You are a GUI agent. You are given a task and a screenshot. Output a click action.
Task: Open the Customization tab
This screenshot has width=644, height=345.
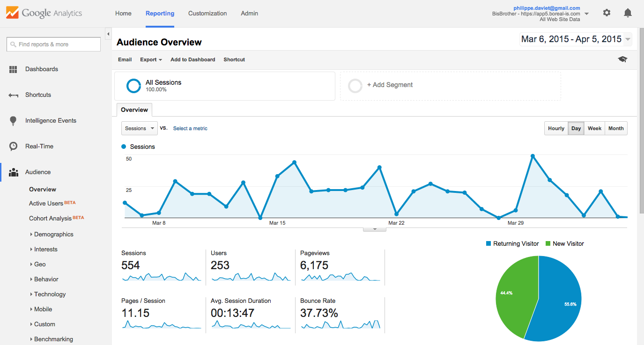point(207,14)
